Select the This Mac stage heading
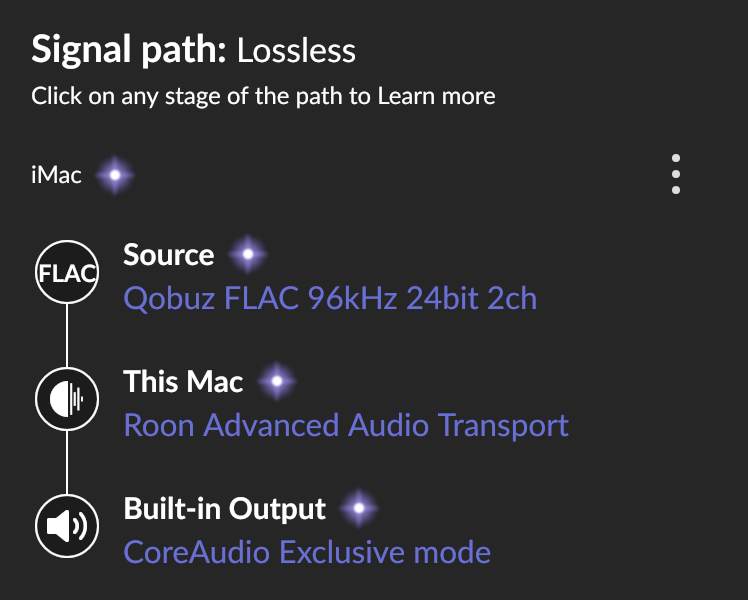The image size is (748, 600). point(183,382)
